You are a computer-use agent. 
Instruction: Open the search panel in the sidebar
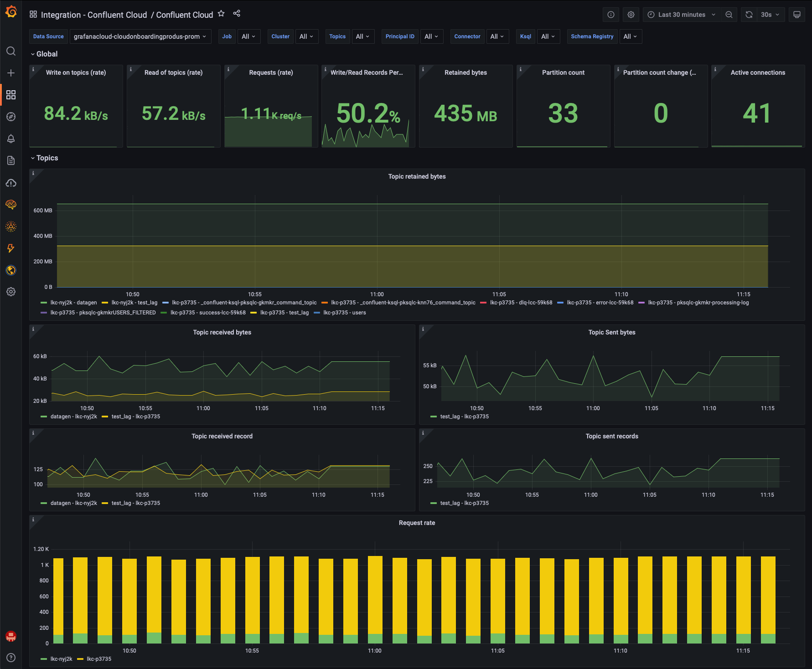[11, 51]
